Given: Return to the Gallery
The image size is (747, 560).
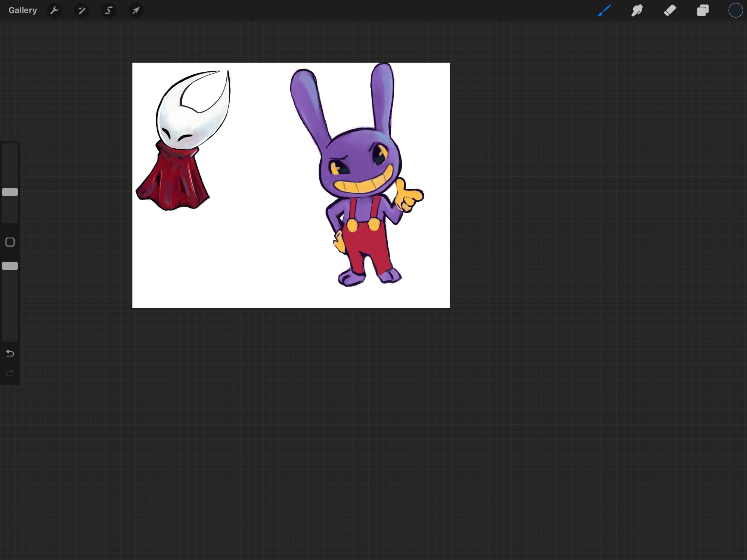Looking at the screenshot, I should pyautogui.click(x=23, y=10).
